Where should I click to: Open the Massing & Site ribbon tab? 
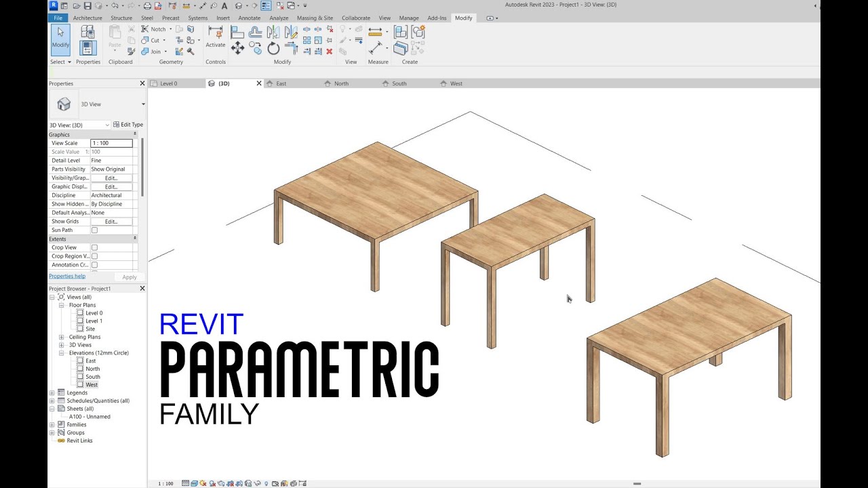[315, 18]
